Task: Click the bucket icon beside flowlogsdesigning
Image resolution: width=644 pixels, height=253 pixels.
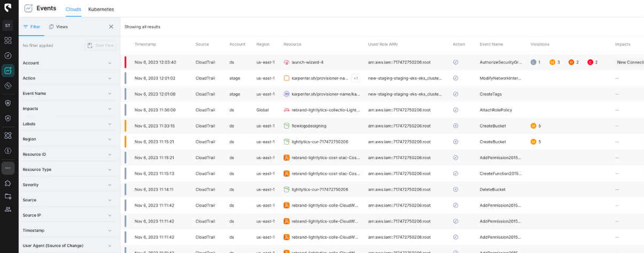Action: (287, 126)
